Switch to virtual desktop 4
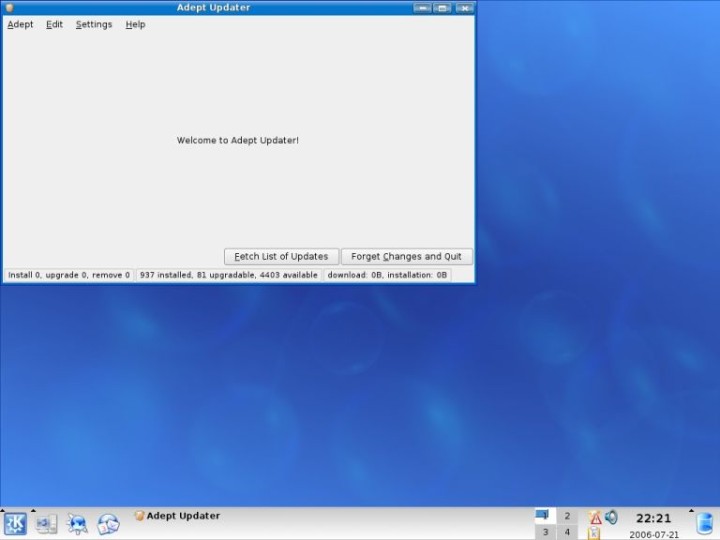The width and height of the screenshot is (720, 540). (567, 532)
